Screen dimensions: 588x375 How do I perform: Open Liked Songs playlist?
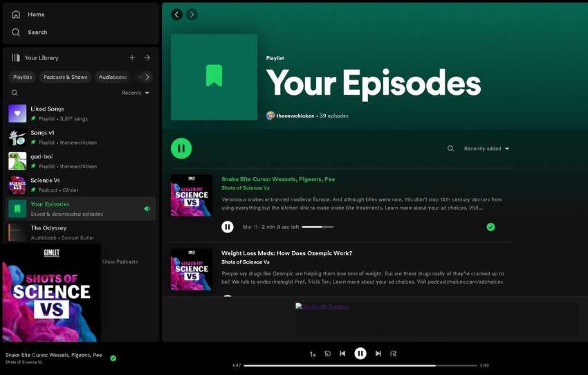point(81,113)
